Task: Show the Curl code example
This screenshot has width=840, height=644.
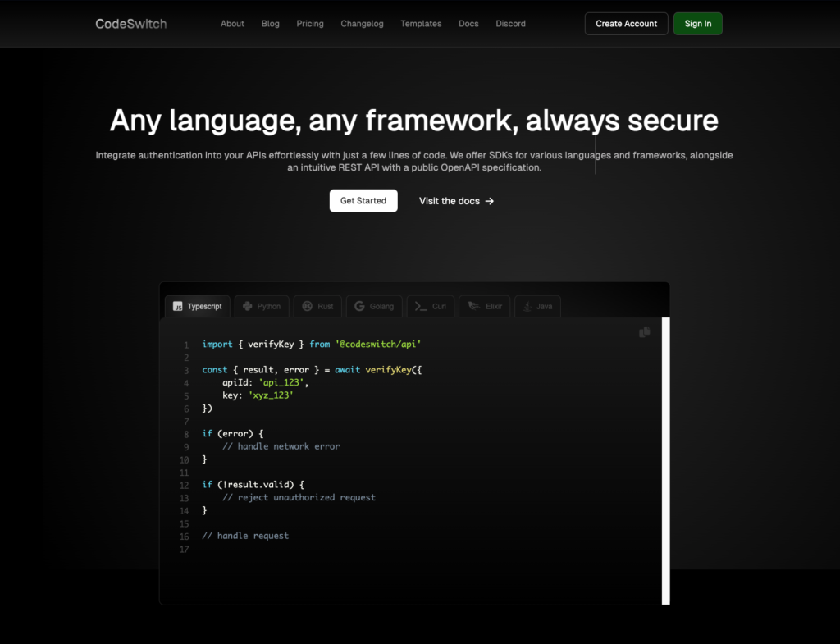Action: [x=431, y=307]
